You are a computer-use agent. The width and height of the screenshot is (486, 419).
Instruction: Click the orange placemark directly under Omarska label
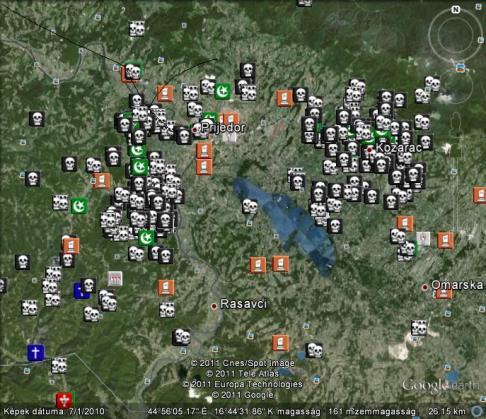444,294
